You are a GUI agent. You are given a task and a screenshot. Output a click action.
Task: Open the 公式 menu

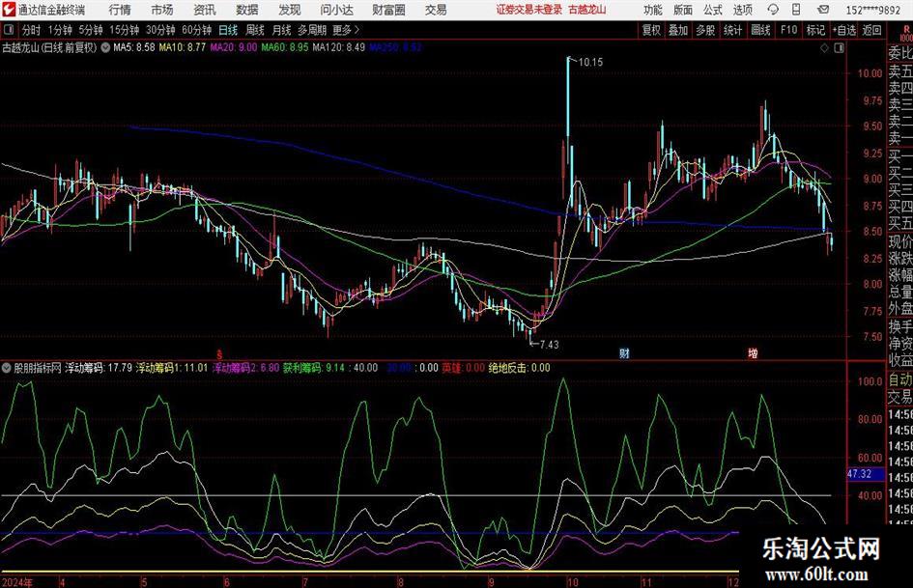(x=713, y=10)
